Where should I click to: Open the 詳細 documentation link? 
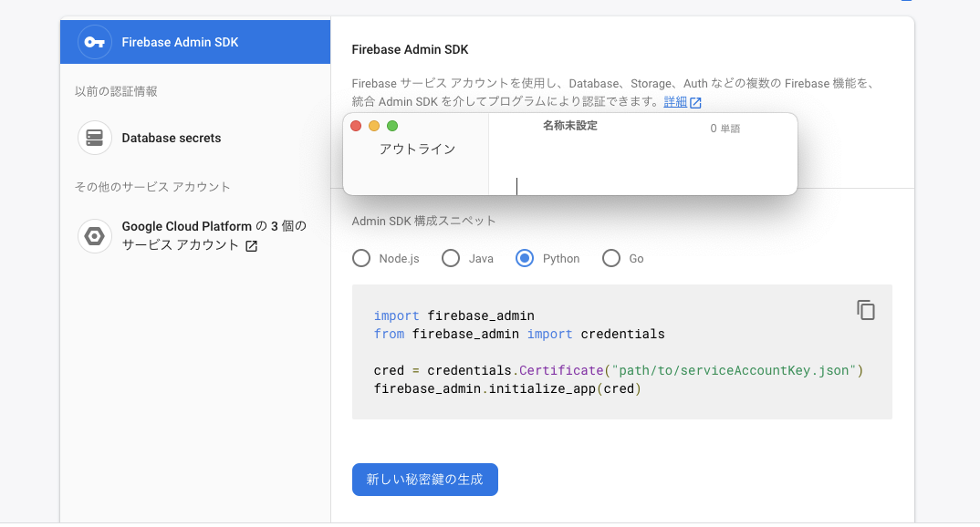tap(675, 102)
